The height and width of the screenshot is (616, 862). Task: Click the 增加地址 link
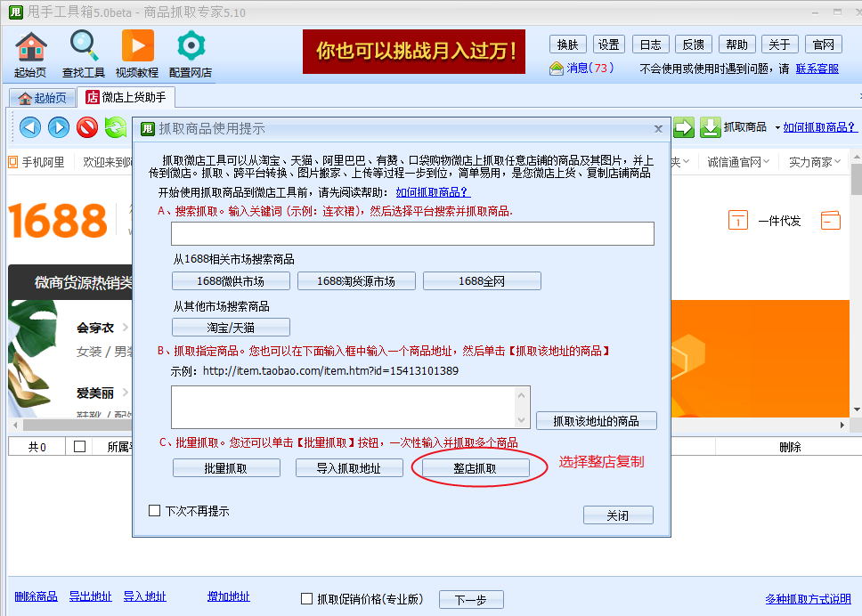[x=228, y=596]
